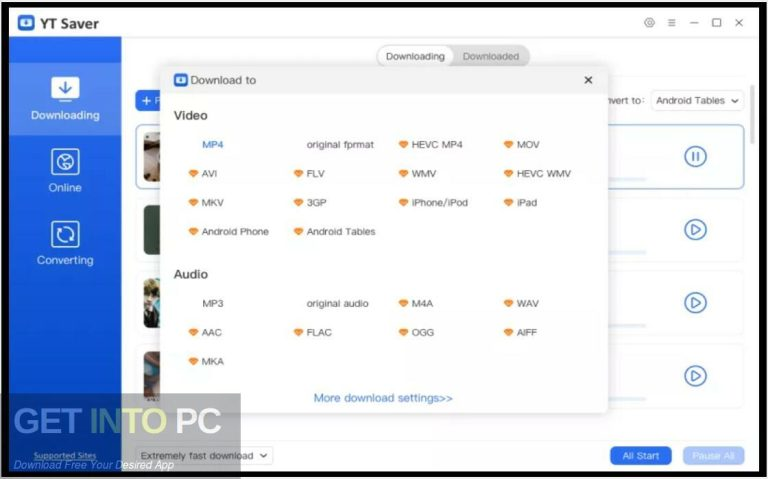This screenshot has height=479, width=768.
Task: Start the second download item
Action: pyautogui.click(x=695, y=230)
